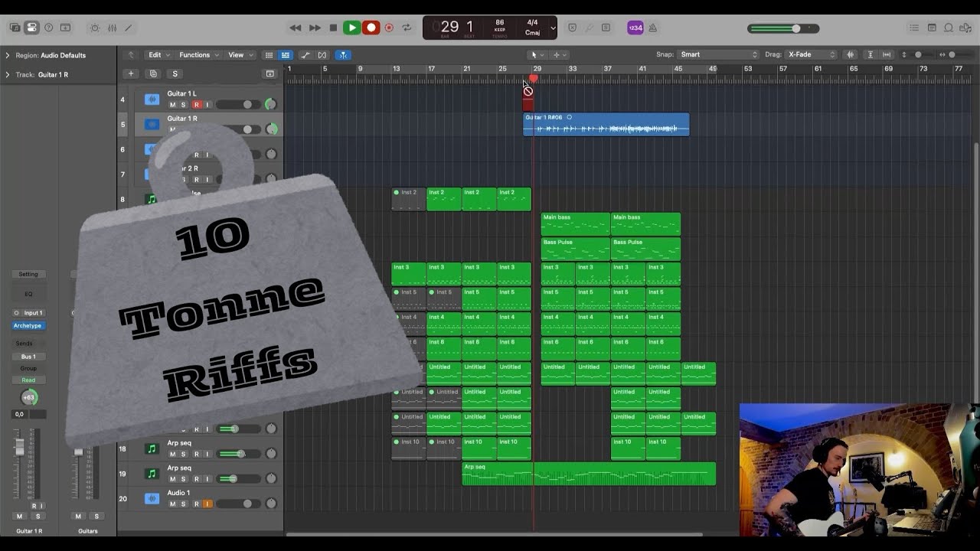
Task: Toggle Cycle mode
Action: pos(407,28)
